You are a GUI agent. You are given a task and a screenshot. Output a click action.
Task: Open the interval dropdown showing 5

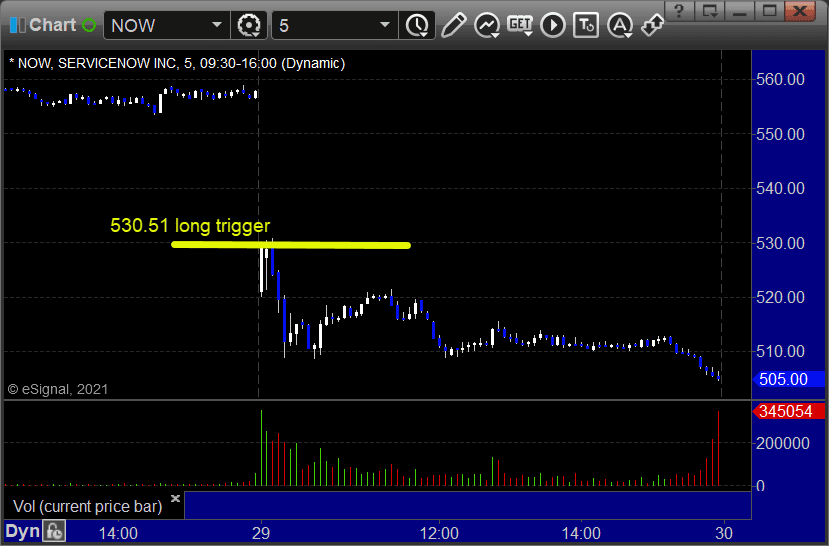(335, 25)
